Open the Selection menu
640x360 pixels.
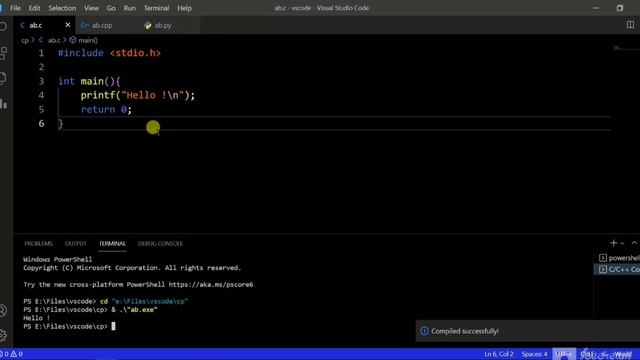[x=62, y=8]
